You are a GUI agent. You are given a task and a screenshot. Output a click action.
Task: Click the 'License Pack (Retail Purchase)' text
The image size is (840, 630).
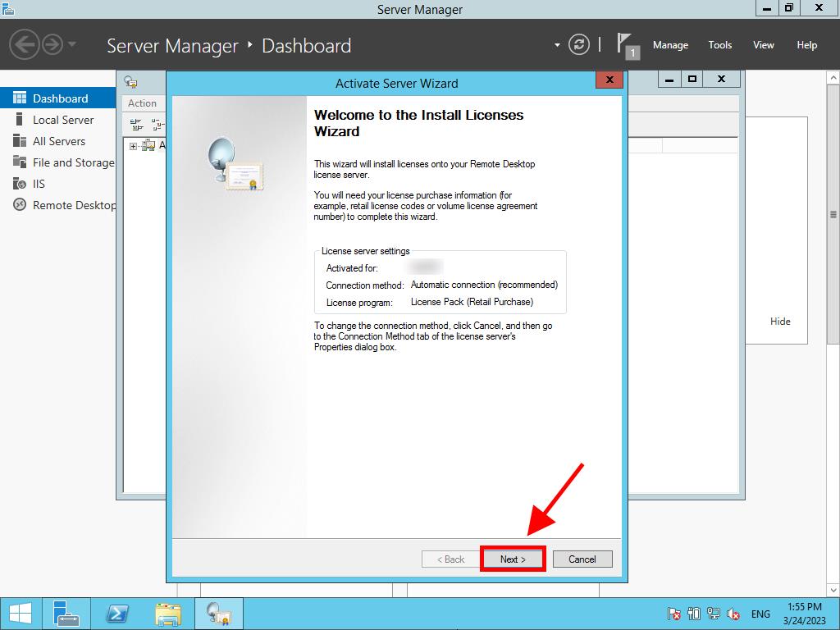(472, 302)
